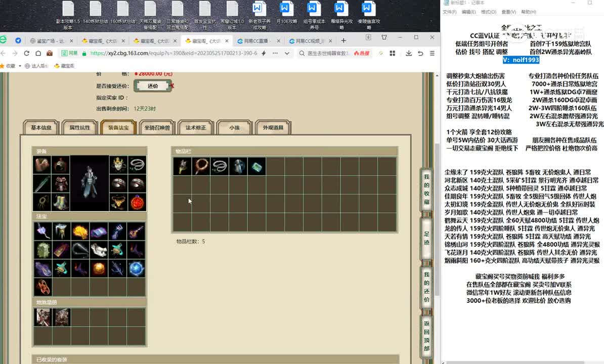Open new browser tab with plus button

[x=343, y=40]
